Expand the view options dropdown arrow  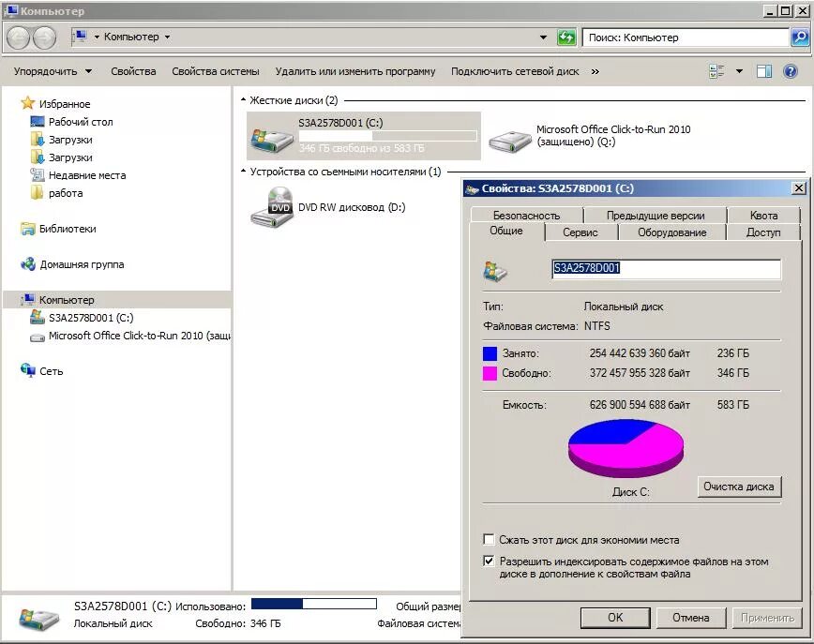click(739, 71)
